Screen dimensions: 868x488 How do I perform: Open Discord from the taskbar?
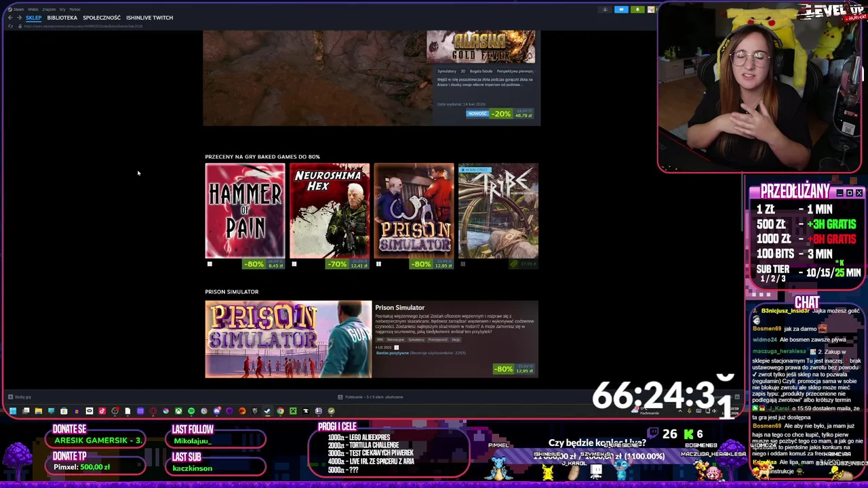(217, 411)
